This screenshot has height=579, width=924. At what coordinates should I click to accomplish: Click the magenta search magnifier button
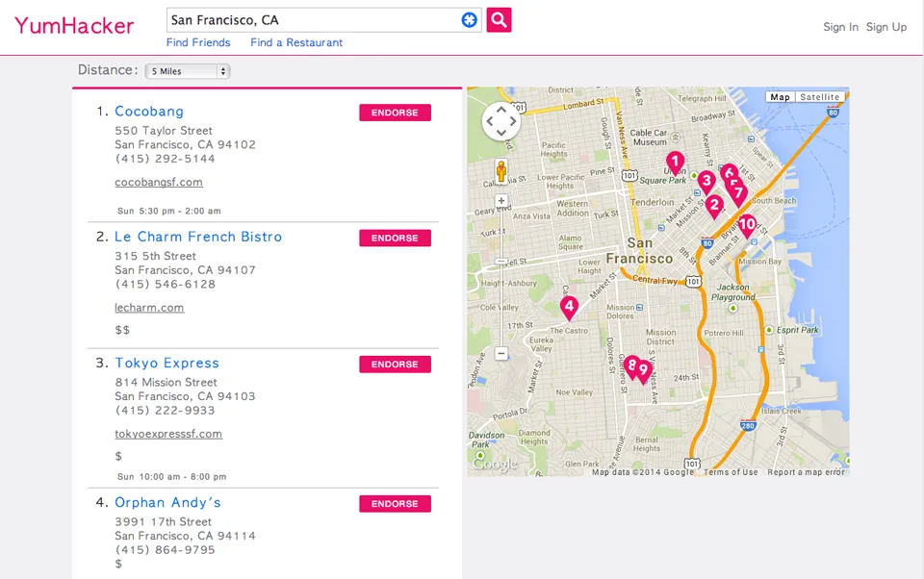(499, 20)
